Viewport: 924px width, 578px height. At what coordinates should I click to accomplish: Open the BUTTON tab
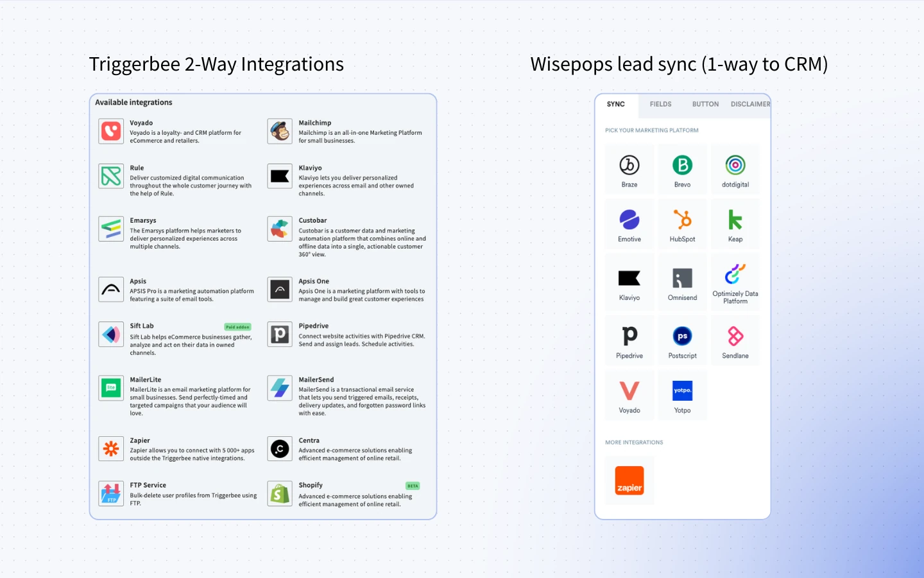705,104
